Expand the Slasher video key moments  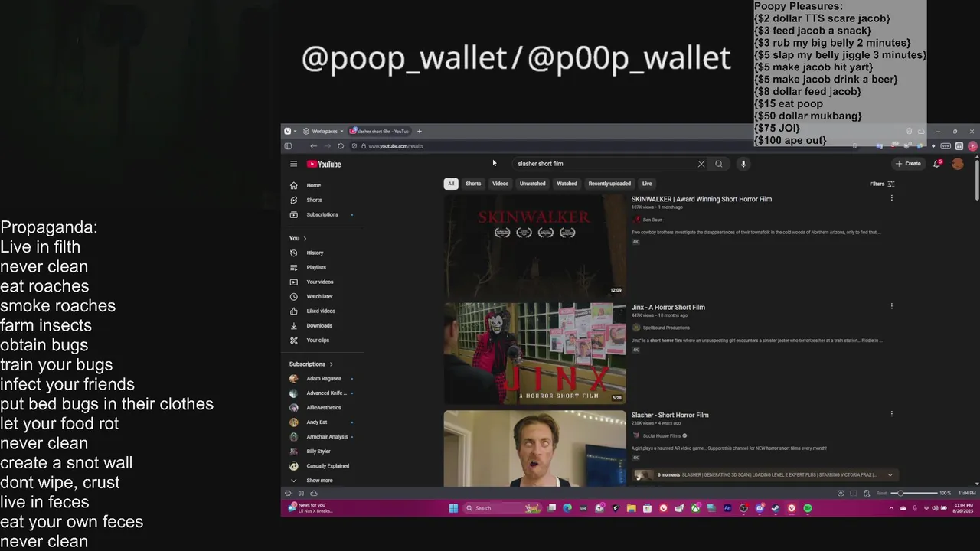coord(890,474)
